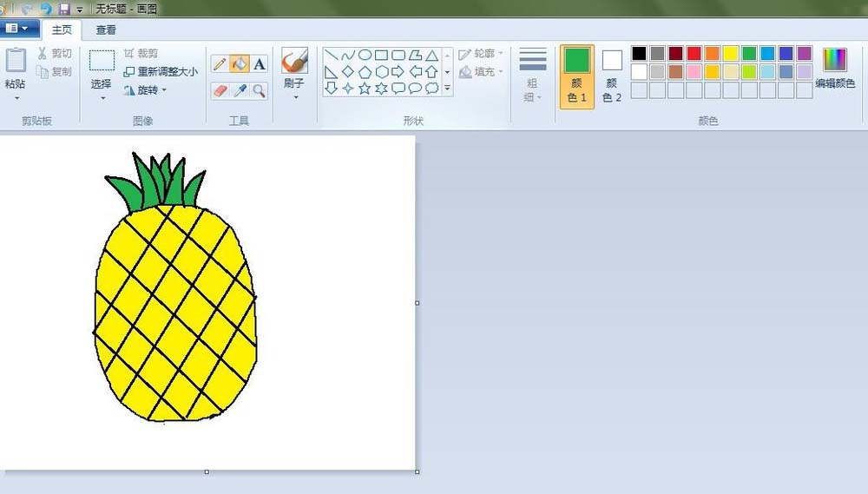
Task: Choose the Pentagon shape
Action: coord(365,71)
